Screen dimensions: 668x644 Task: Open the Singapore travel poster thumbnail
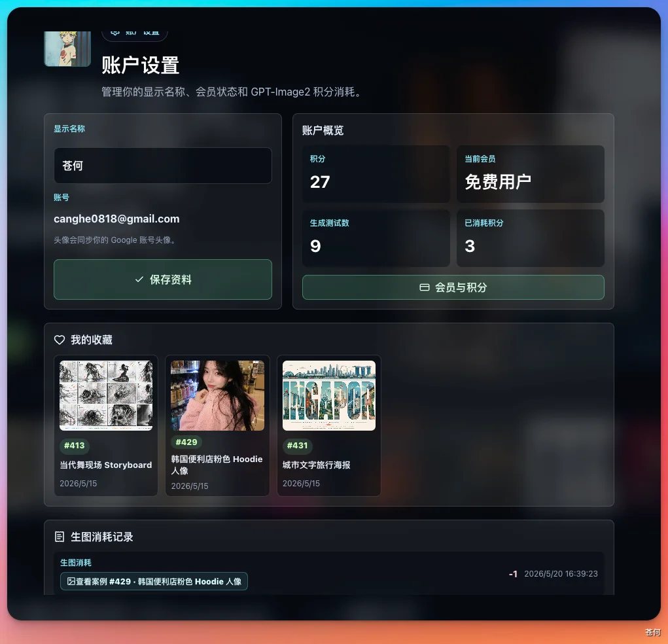(x=329, y=395)
